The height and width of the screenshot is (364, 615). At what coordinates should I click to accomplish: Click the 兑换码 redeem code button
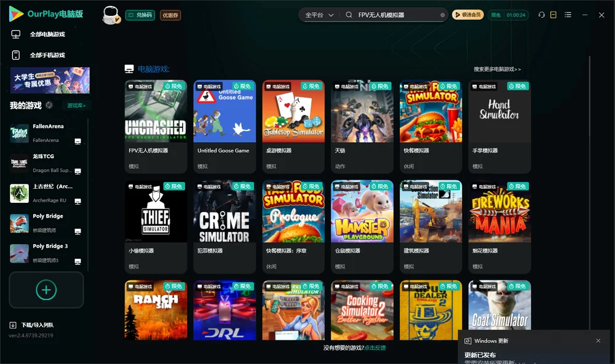[140, 15]
